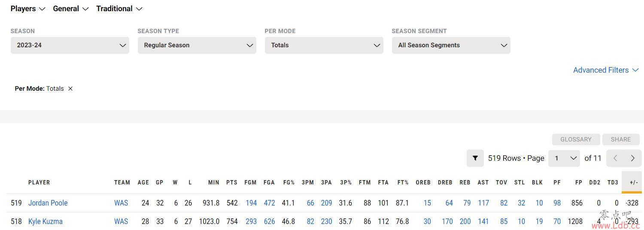
Task: Open the Season Segment dropdown
Action: pos(451,45)
